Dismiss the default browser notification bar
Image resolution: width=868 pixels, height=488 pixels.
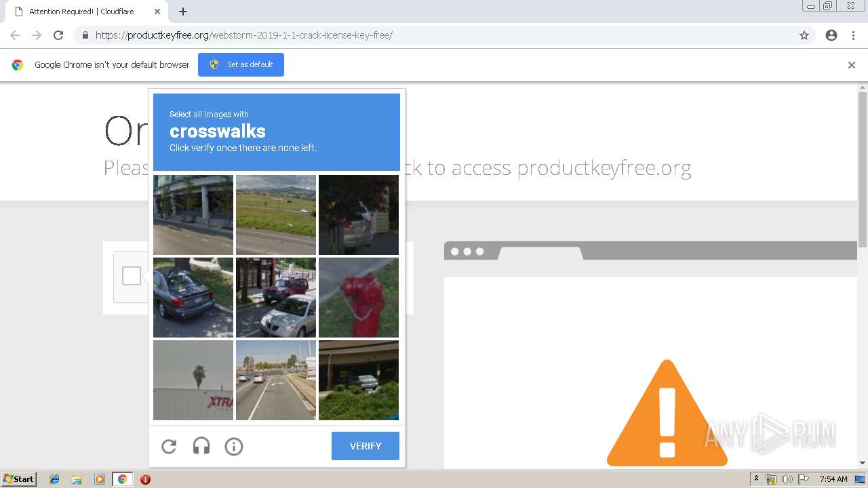click(852, 65)
